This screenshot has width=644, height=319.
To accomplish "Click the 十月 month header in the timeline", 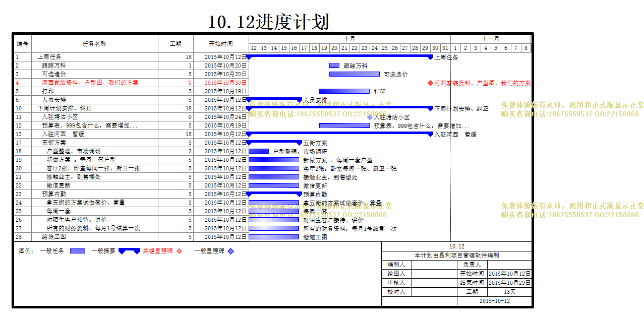I will click(x=349, y=39).
